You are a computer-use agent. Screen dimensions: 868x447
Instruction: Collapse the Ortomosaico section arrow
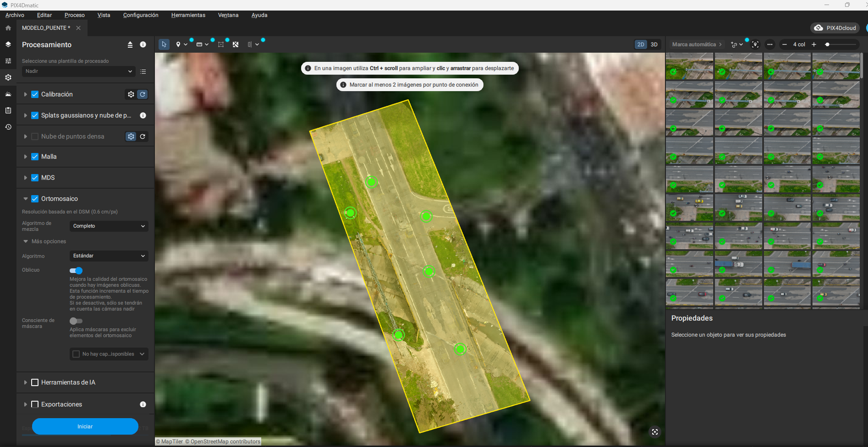pyautogui.click(x=26, y=199)
